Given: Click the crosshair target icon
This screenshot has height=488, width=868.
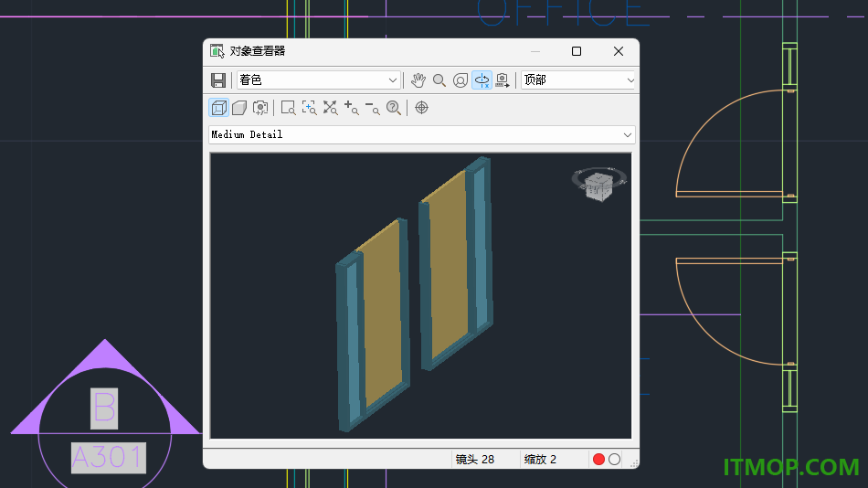Looking at the screenshot, I should tap(421, 108).
